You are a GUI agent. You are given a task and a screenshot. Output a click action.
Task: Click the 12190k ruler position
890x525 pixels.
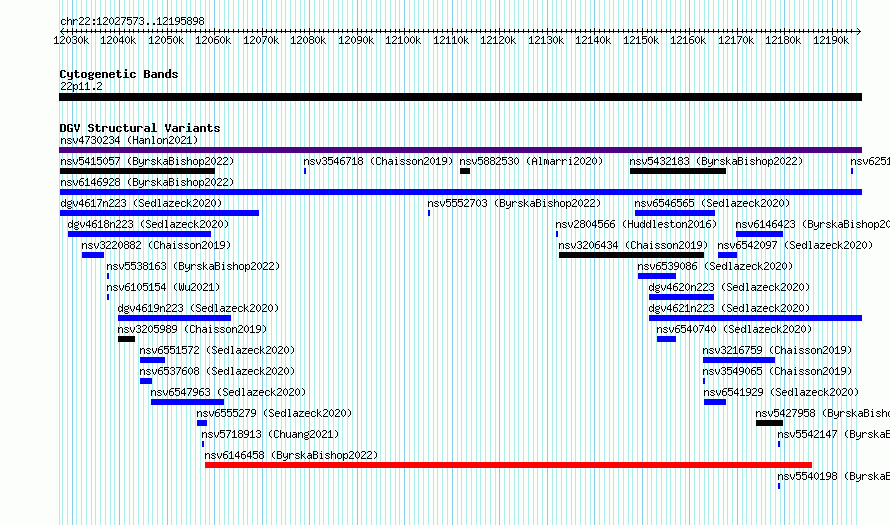click(x=830, y=40)
